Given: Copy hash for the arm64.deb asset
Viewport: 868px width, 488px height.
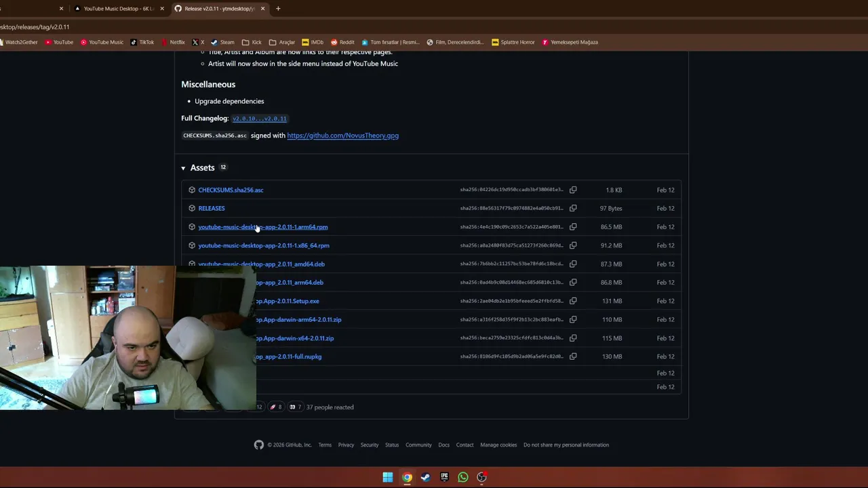Looking at the screenshot, I should tap(573, 282).
